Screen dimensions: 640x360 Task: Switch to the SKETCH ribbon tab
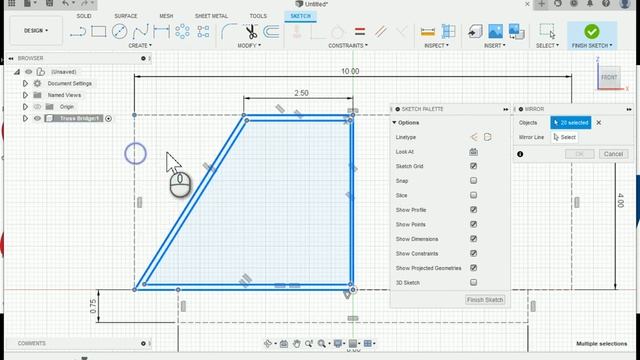[x=300, y=16]
